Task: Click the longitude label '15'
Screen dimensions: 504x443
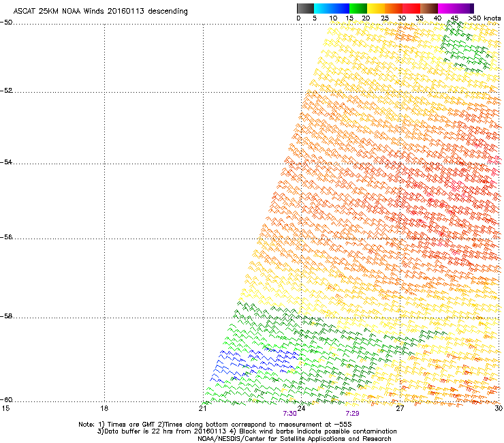Action: pos(5,408)
